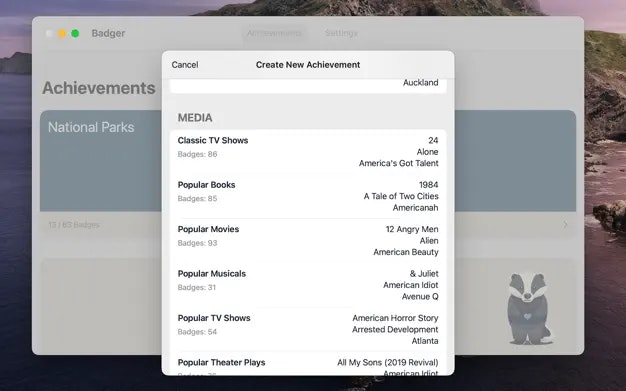This screenshot has height=391, width=626.
Task: Click the Auckland entry at list top
Action: click(420, 83)
